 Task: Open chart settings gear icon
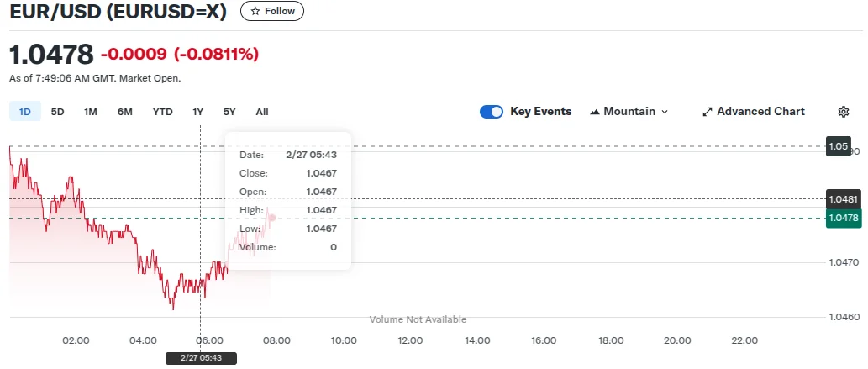click(844, 112)
